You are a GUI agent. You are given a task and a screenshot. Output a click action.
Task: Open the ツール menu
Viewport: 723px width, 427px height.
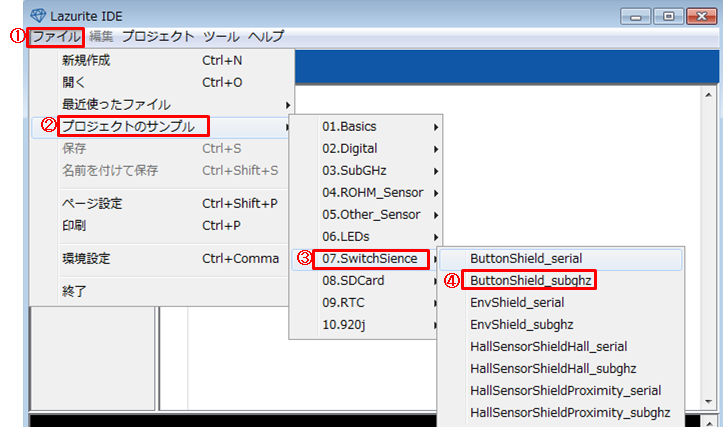221,36
